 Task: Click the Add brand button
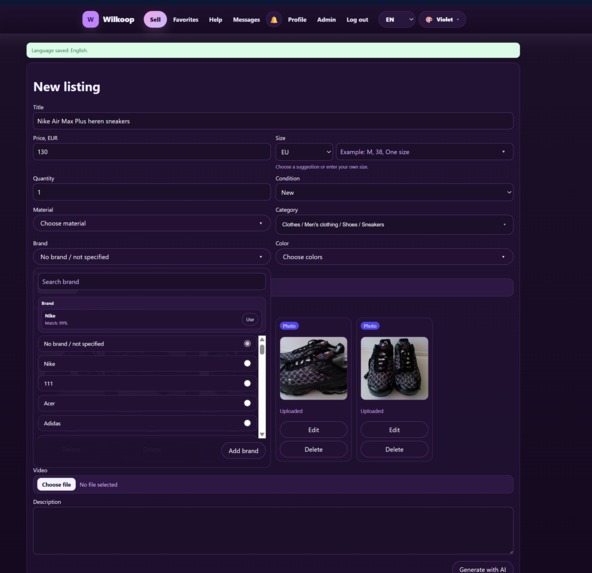point(244,451)
